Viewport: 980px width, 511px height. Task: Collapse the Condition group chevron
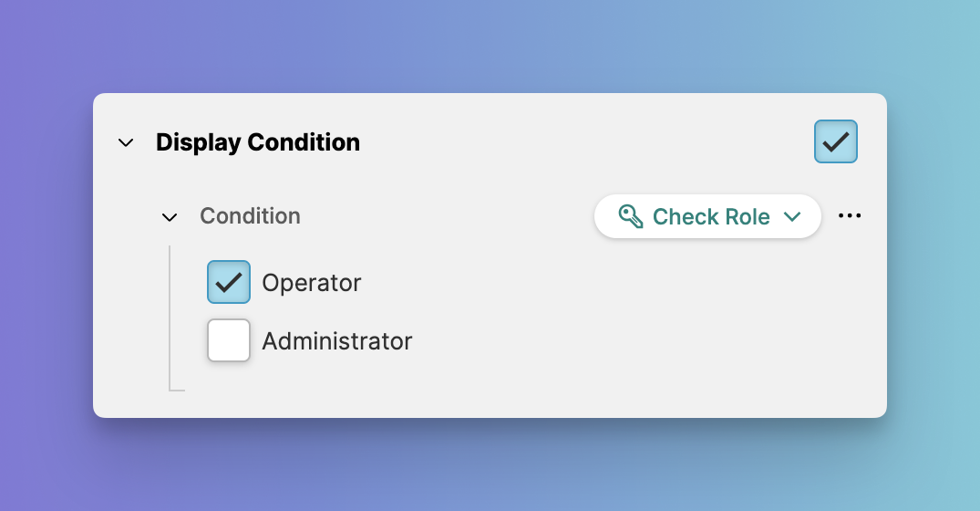pyautogui.click(x=170, y=217)
